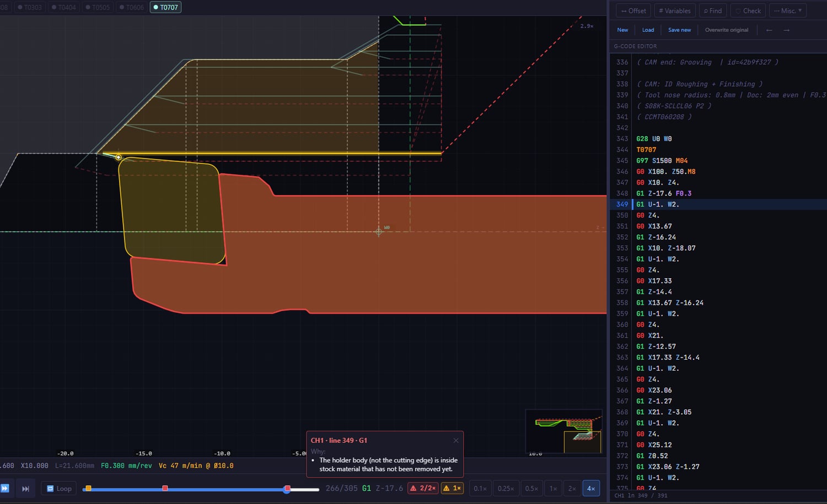Viewport: 827px width, 504px height.
Task: Click the red error count badge 2/2×
Action: (x=422, y=488)
